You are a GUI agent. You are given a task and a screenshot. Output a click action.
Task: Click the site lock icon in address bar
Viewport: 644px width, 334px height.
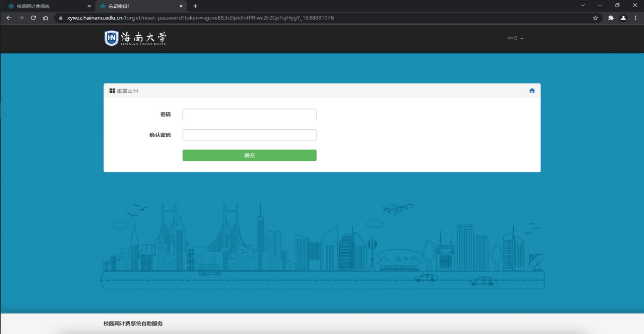60,18
